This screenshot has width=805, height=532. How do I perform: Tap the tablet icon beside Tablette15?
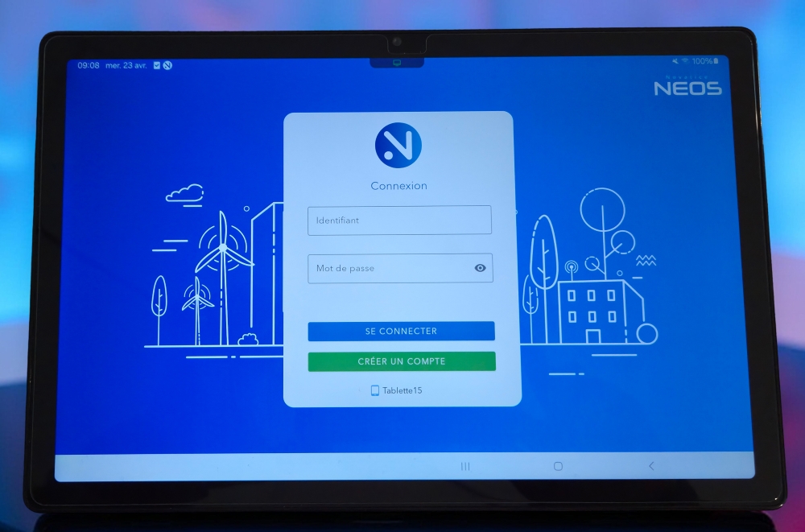tap(375, 390)
